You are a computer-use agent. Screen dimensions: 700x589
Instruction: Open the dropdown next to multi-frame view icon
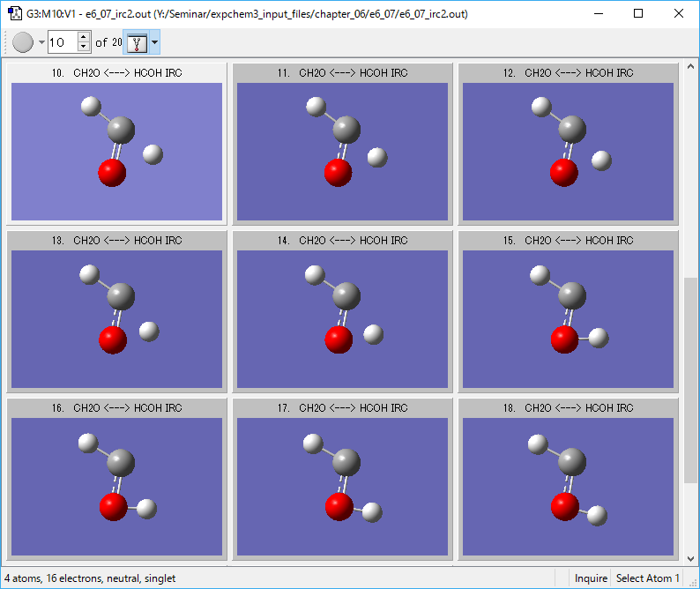[x=154, y=42]
